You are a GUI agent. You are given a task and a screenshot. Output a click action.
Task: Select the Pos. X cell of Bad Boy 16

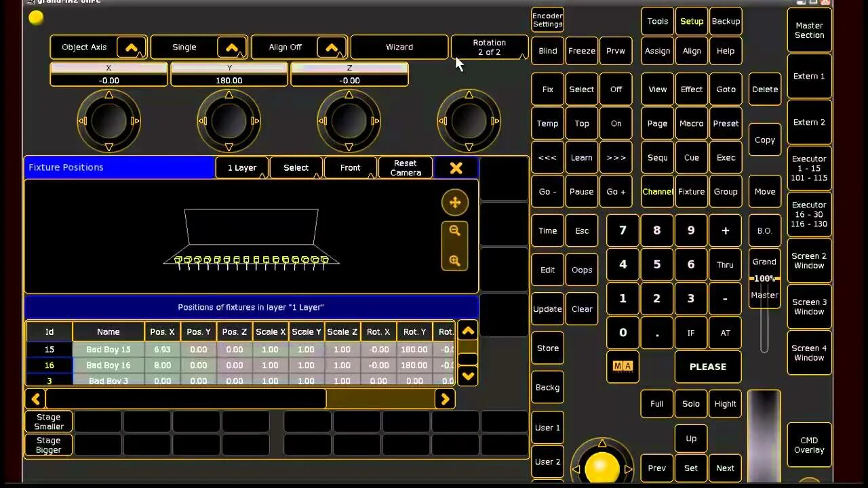[x=162, y=365]
